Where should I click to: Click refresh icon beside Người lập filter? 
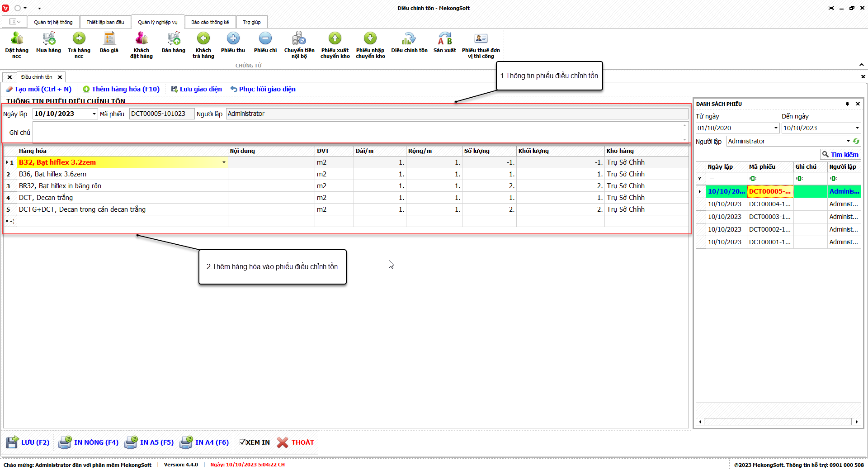coord(856,141)
